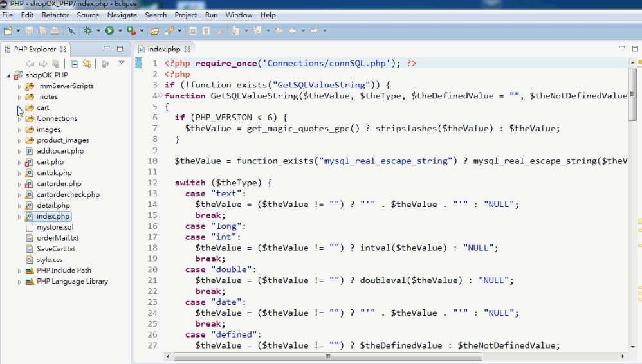Select the Connections folder
Viewport: 642px width, 364px height.
(x=57, y=118)
